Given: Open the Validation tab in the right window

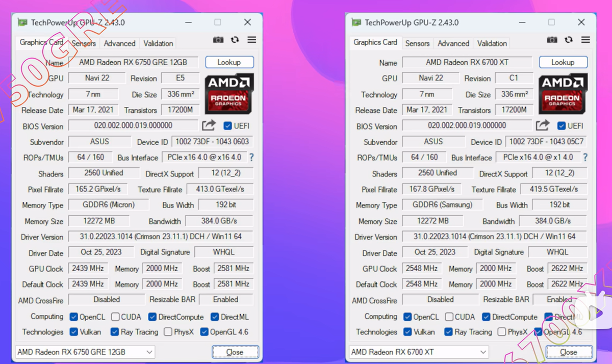Looking at the screenshot, I should (x=492, y=43).
